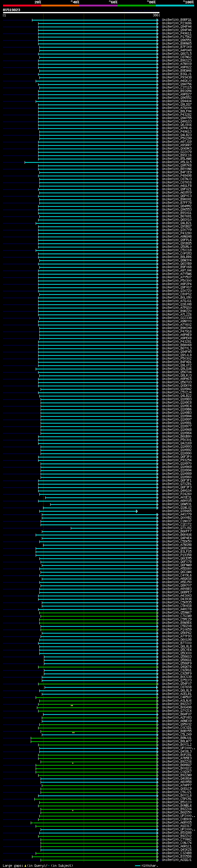The image size is (197, 868).
Task: Select the UniRef100_B6H8Q7 label
Action: (x=177, y=765)
